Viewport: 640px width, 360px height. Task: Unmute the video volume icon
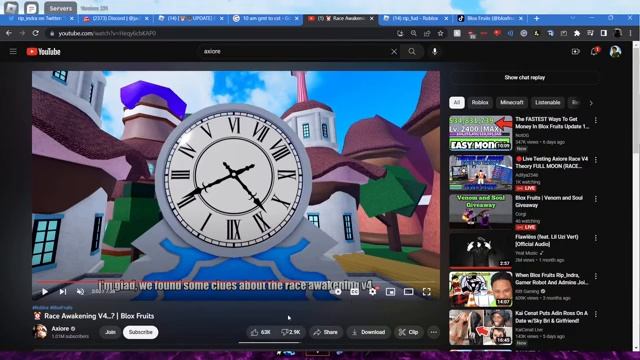coord(80,291)
